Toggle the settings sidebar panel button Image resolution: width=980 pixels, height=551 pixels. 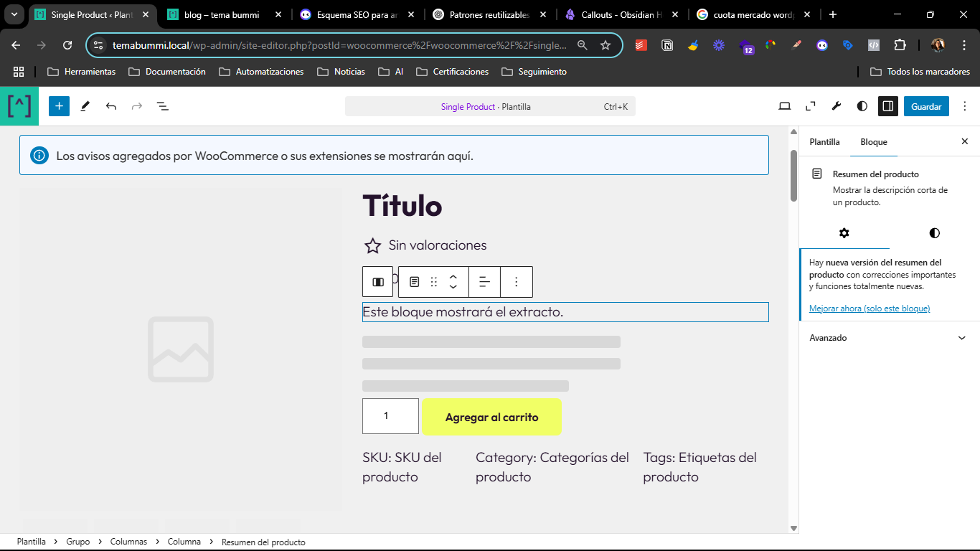(x=887, y=106)
